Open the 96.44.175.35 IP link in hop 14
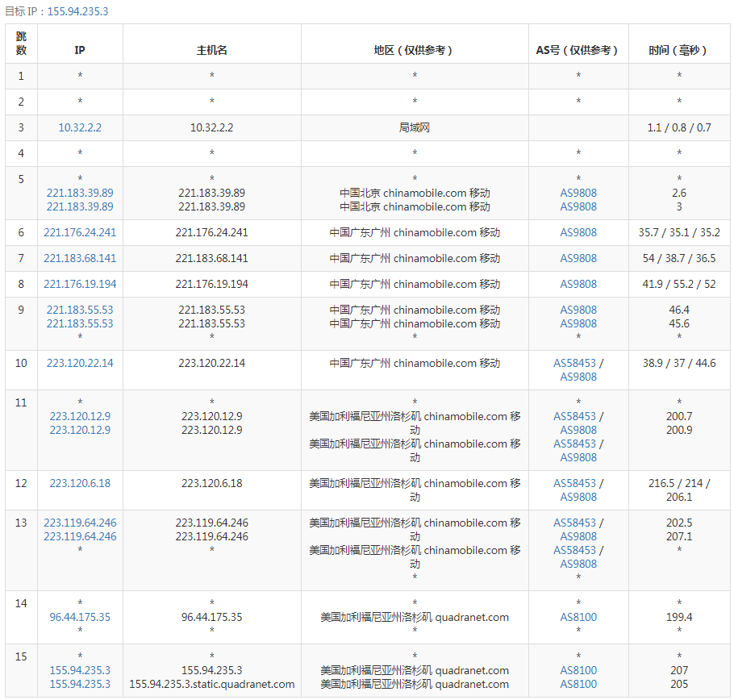The width and height of the screenshot is (734, 700). 80,617
